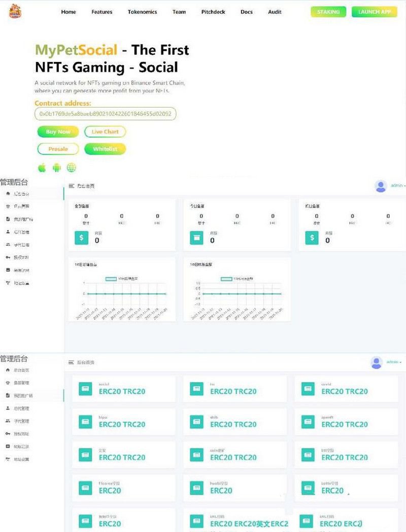Image resolution: width=406 pixels, height=532 pixels.
Task: Click the contract address field
Action: pos(105,114)
